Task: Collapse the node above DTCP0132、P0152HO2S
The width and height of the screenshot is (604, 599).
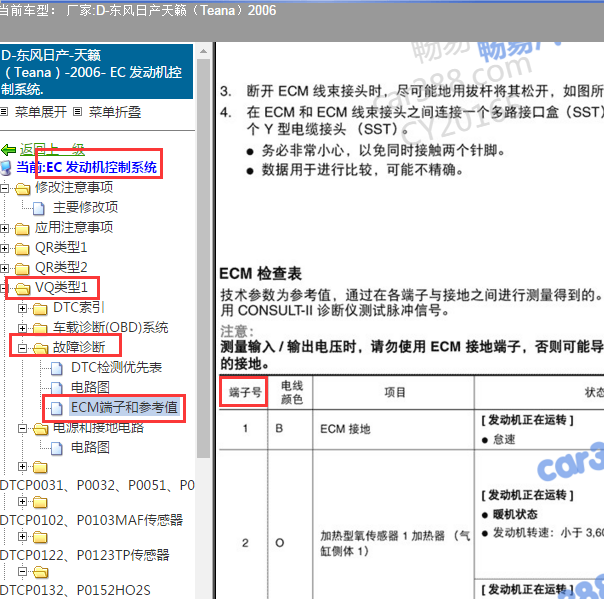Action: click(x=22, y=571)
